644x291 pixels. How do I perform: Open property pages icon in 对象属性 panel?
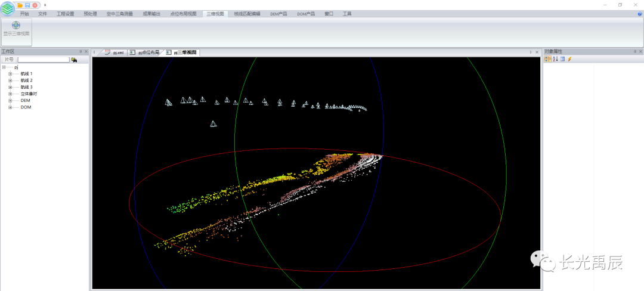click(x=562, y=59)
